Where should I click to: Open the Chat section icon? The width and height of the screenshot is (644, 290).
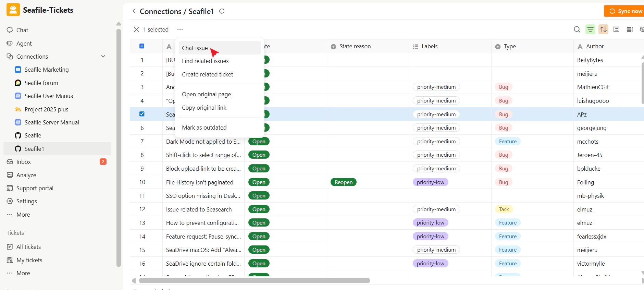pos(10,30)
